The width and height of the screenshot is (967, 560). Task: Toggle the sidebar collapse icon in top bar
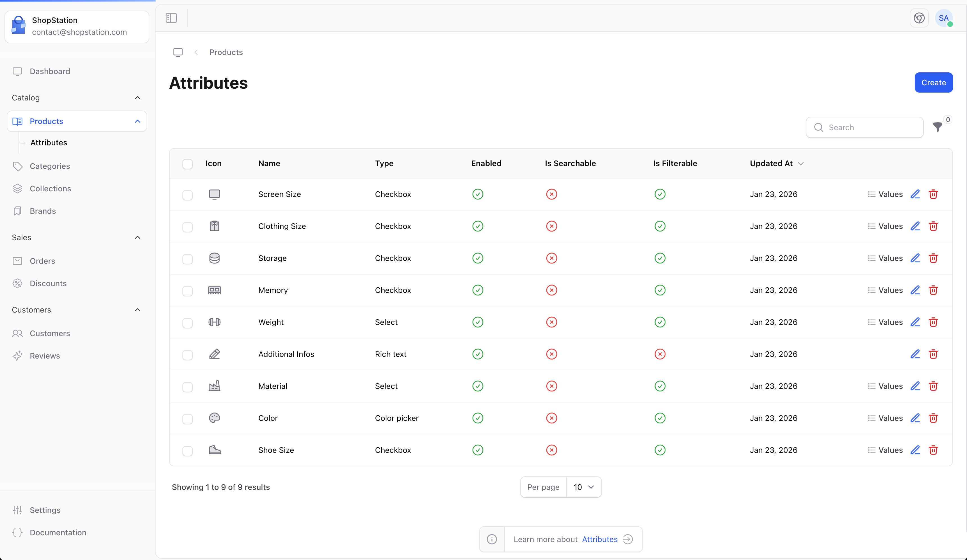171,18
